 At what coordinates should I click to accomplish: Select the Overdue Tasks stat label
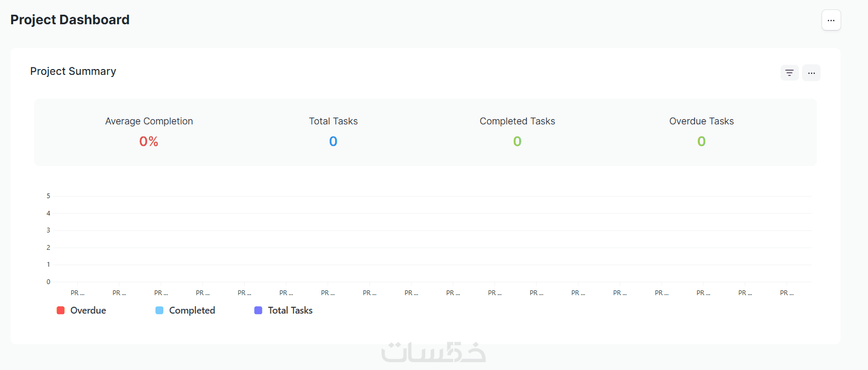point(701,121)
